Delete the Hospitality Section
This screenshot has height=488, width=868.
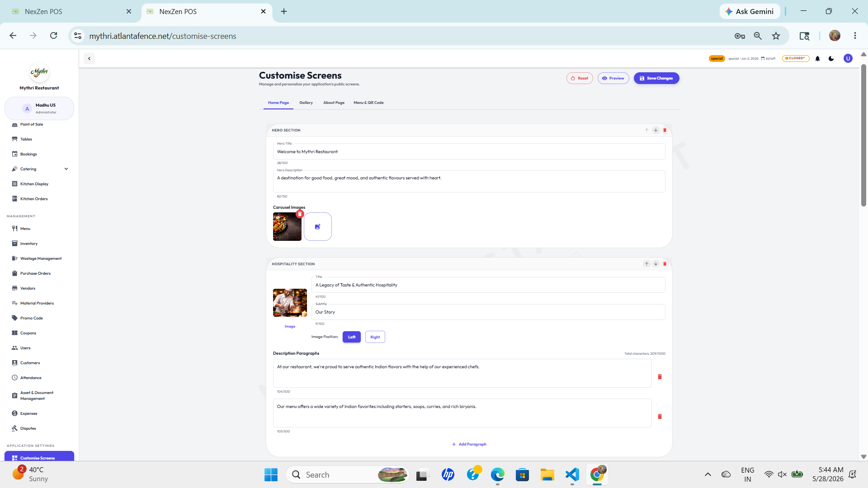coord(665,264)
